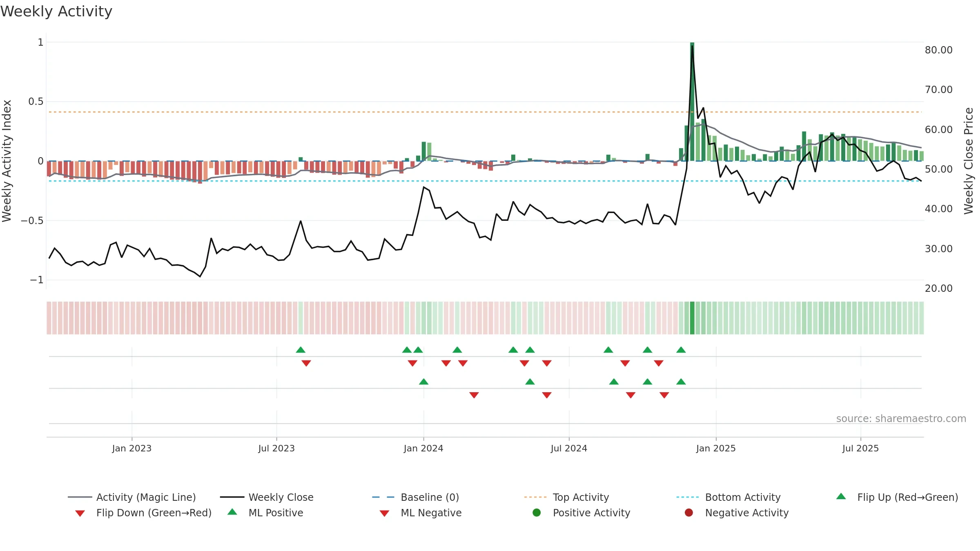Click the Jul 2023 x-axis label

[x=276, y=448]
